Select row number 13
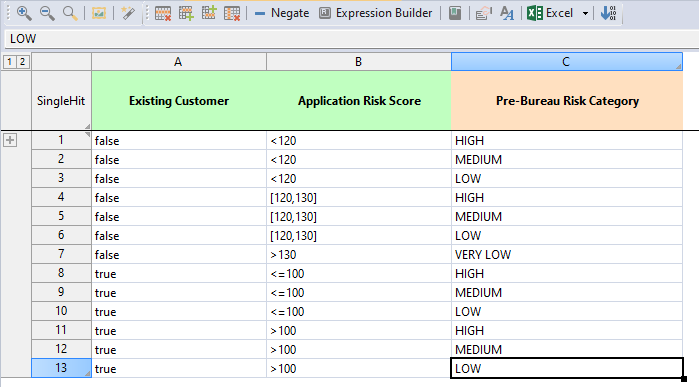The width and height of the screenshot is (699, 387). pyautogui.click(x=61, y=368)
